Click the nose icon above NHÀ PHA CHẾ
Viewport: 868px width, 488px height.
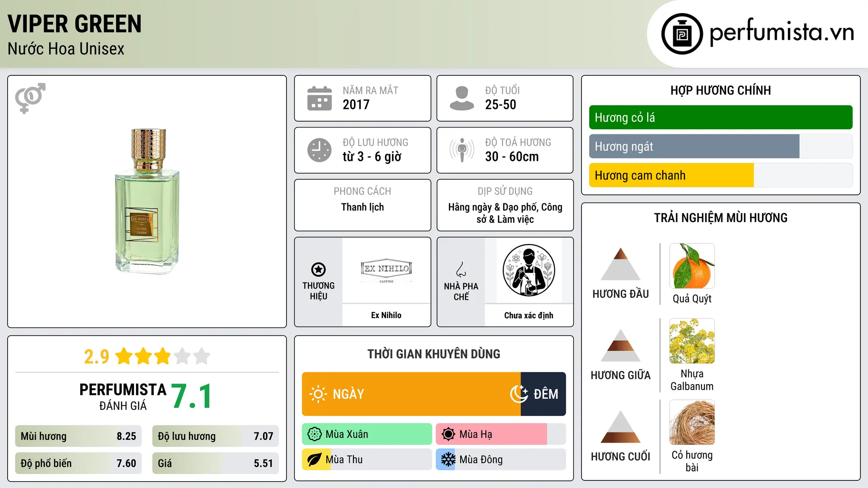pos(461,269)
